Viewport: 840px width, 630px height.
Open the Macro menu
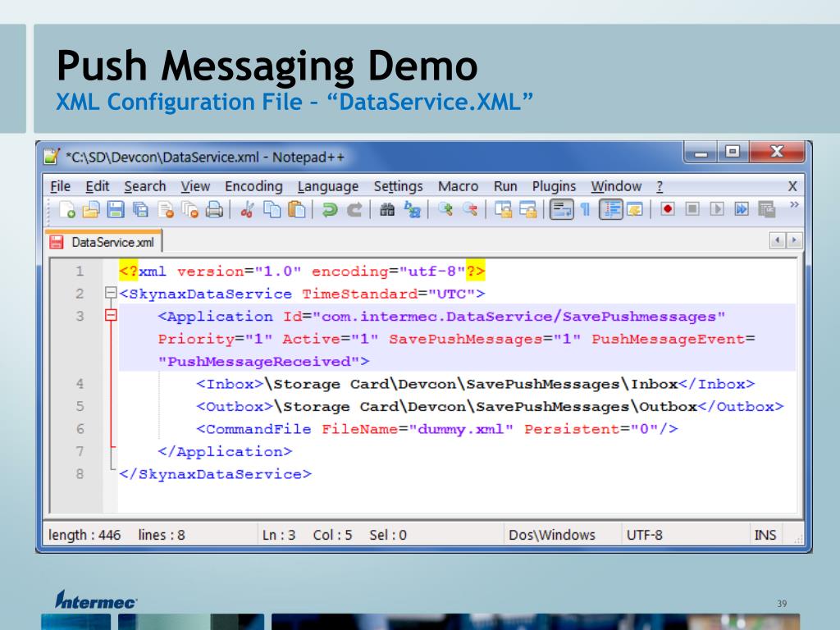[x=458, y=186]
